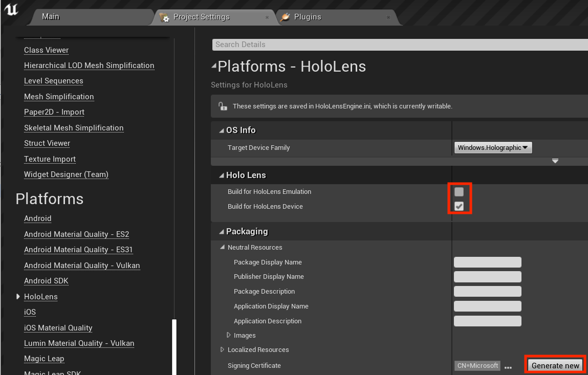Click the Project Settings tab icon

[x=164, y=17]
